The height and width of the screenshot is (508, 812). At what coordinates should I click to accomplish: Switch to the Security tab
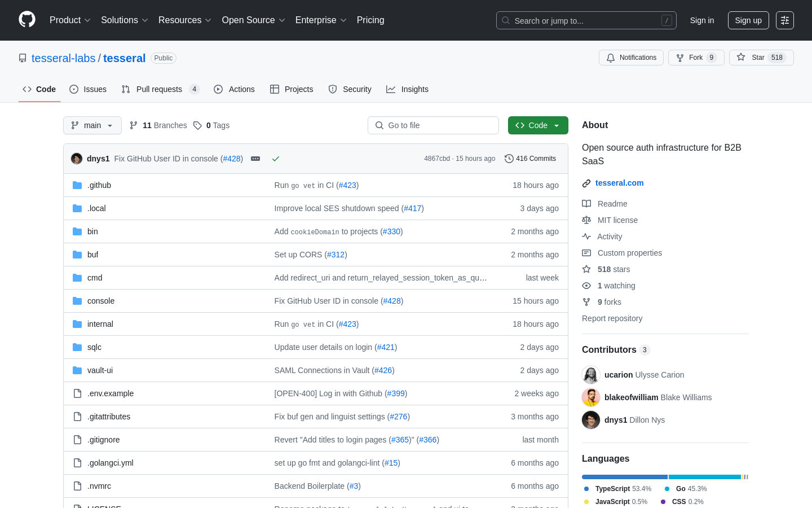pos(350,89)
